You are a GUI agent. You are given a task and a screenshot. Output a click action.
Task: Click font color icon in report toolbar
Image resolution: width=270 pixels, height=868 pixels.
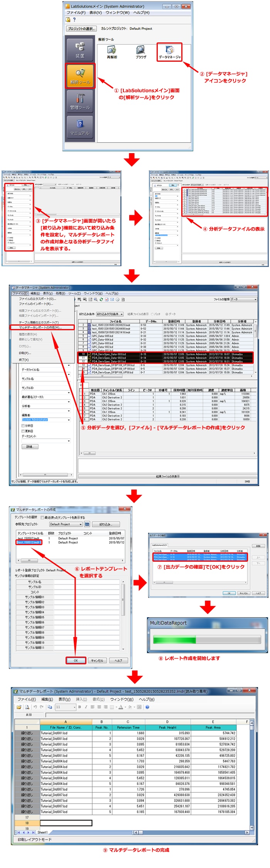pos(121,707)
